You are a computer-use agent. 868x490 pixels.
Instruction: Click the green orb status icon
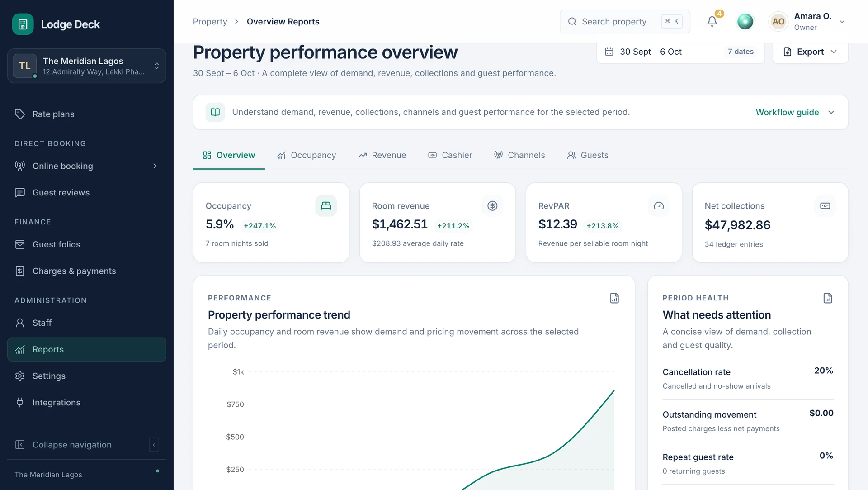tap(745, 21)
